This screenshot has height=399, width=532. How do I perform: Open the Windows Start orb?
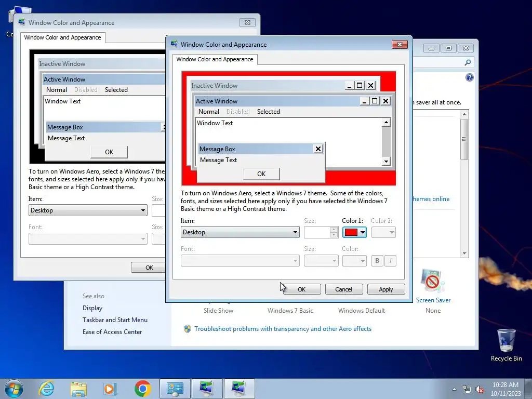pos(14,389)
